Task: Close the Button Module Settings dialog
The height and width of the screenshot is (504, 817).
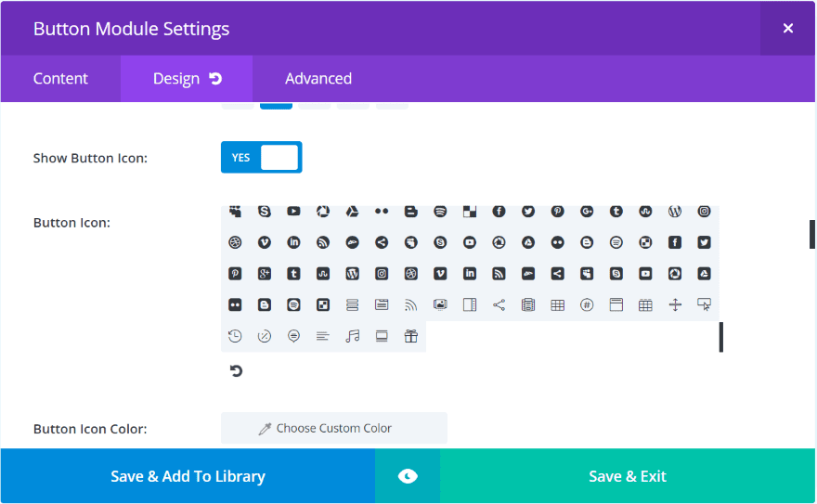Action: point(788,28)
